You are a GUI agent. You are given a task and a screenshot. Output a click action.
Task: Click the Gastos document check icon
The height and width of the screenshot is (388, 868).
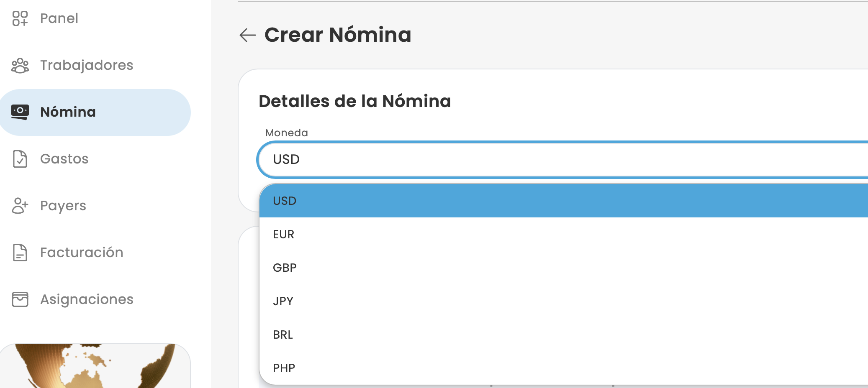[x=20, y=159]
